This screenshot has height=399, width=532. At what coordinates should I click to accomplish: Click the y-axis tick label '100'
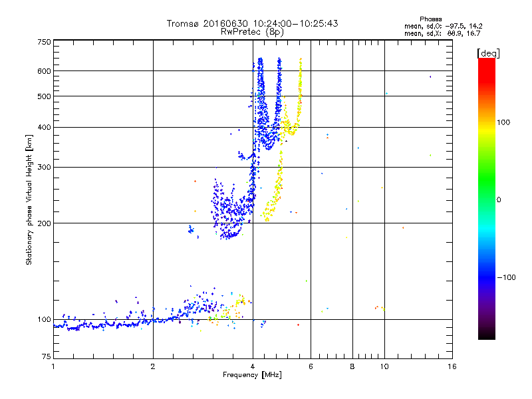pyautogui.click(x=45, y=319)
